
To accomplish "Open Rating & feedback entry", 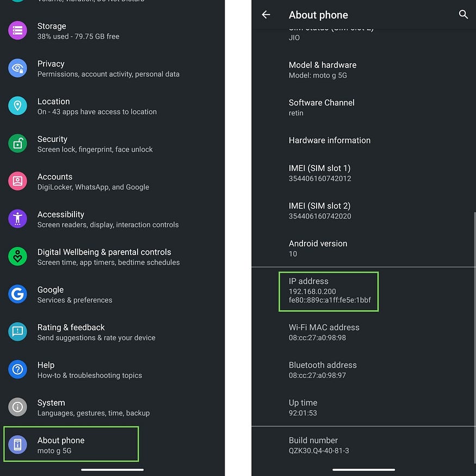I will [112, 332].
